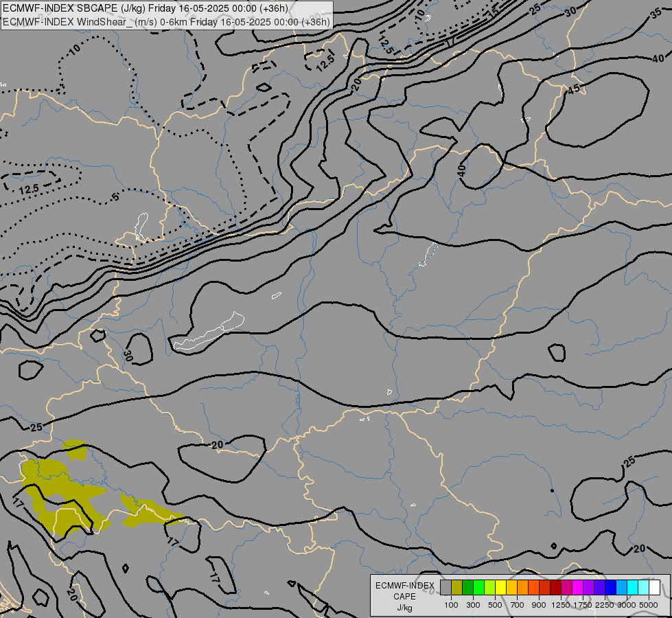Click the 700 value on legend scale
The width and height of the screenshot is (672, 618).
(518, 605)
